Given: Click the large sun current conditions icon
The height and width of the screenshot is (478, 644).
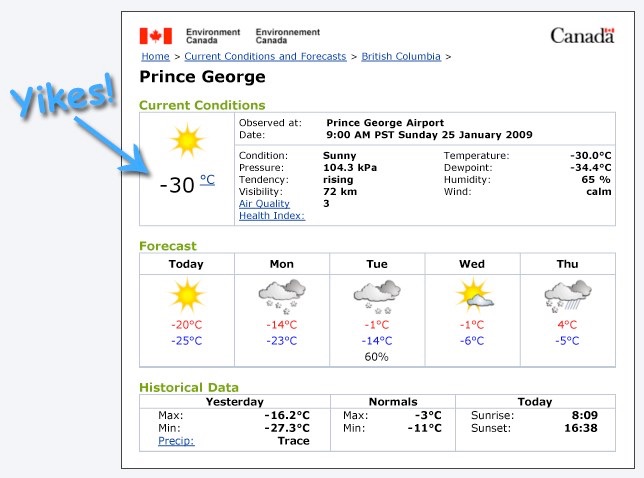Looking at the screenshot, I should click(187, 141).
